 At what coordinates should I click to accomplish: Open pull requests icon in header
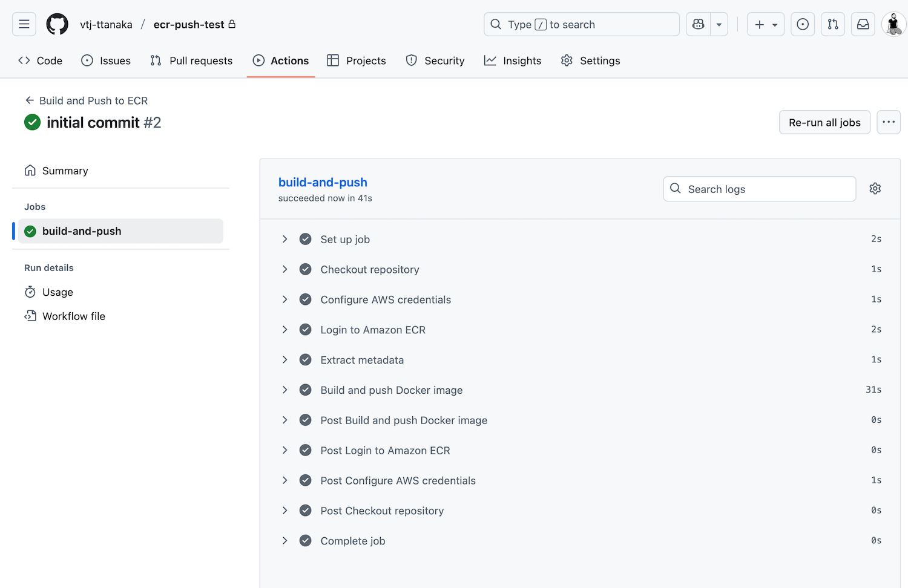coord(833,24)
